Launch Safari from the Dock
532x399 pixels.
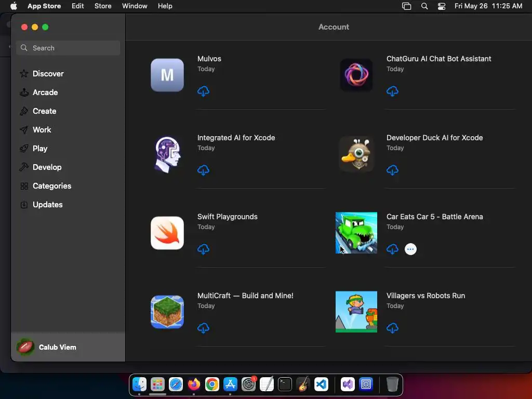[176, 384]
